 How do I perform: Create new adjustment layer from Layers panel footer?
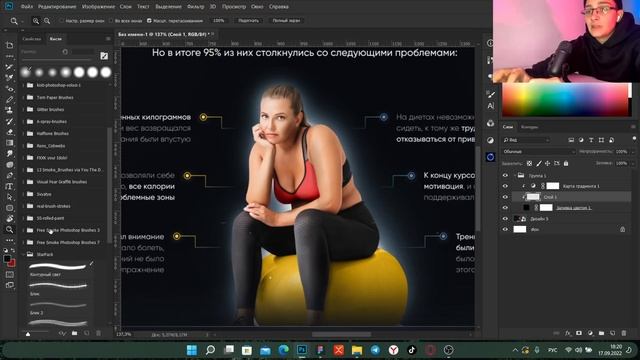[590, 333]
